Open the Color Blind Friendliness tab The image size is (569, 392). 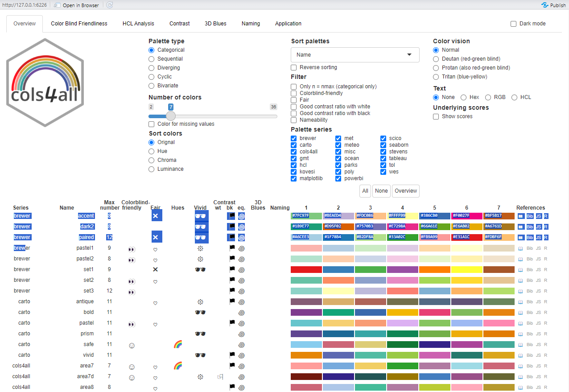(x=79, y=24)
